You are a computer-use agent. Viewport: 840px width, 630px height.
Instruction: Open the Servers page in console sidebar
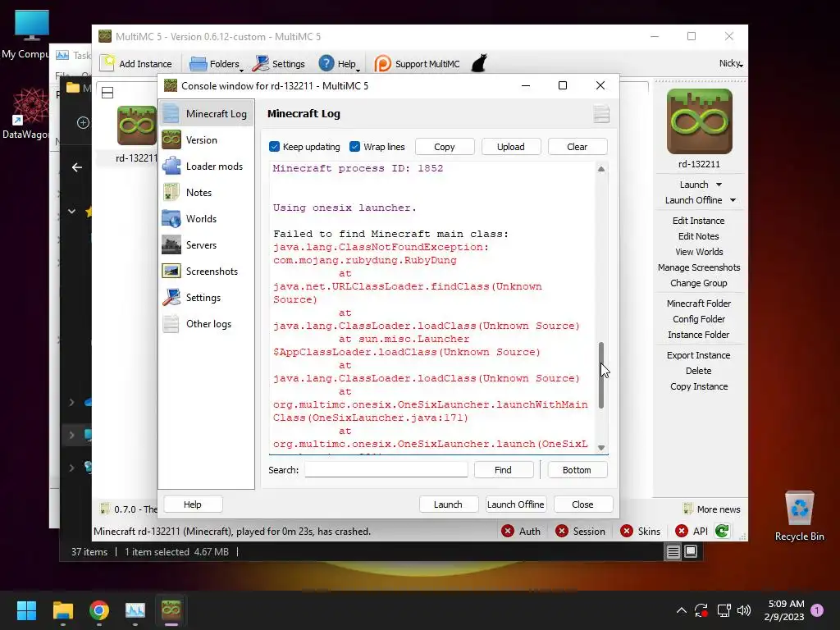point(206,244)
